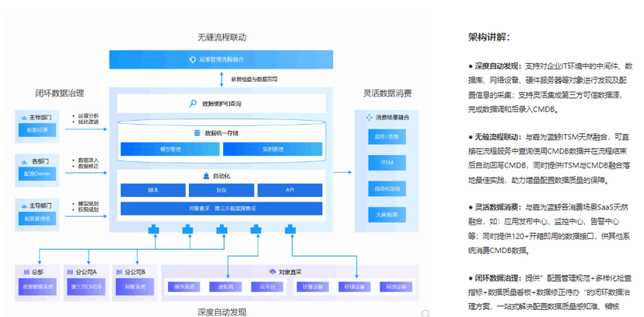Click the 深度自动发现 heading below the diagram
The height and width of the screenshot is (317, 644).
tap(222, 312)
